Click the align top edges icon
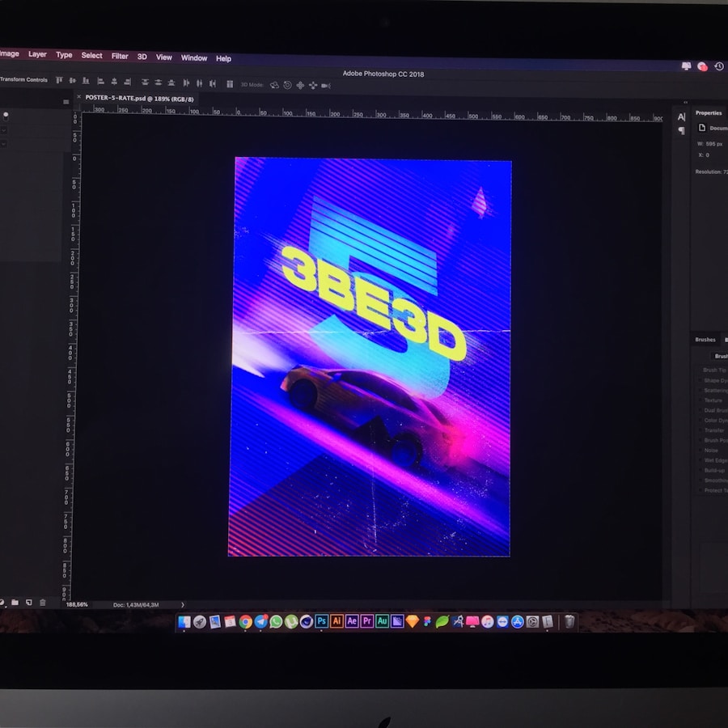 58,81
